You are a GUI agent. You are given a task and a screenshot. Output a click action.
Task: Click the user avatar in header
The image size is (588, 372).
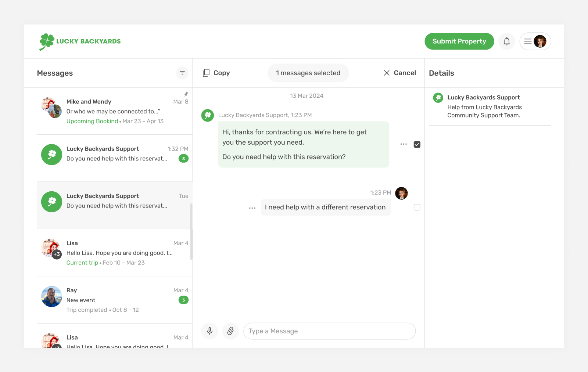coord(540,41)
